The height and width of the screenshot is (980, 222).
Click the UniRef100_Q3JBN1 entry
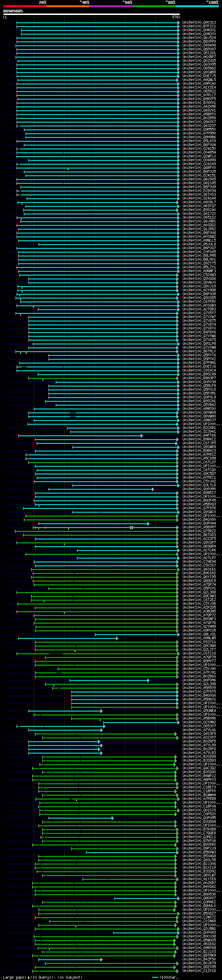(x=199, y=929)
